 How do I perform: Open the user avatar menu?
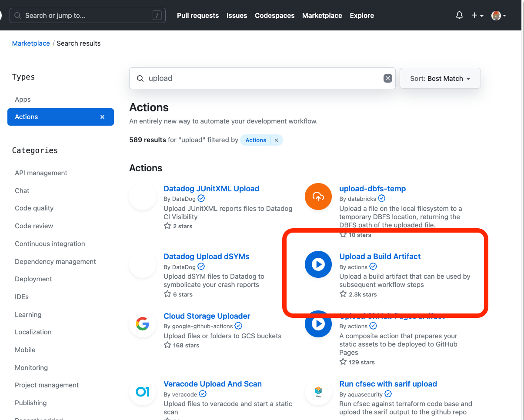coord(498,15)
